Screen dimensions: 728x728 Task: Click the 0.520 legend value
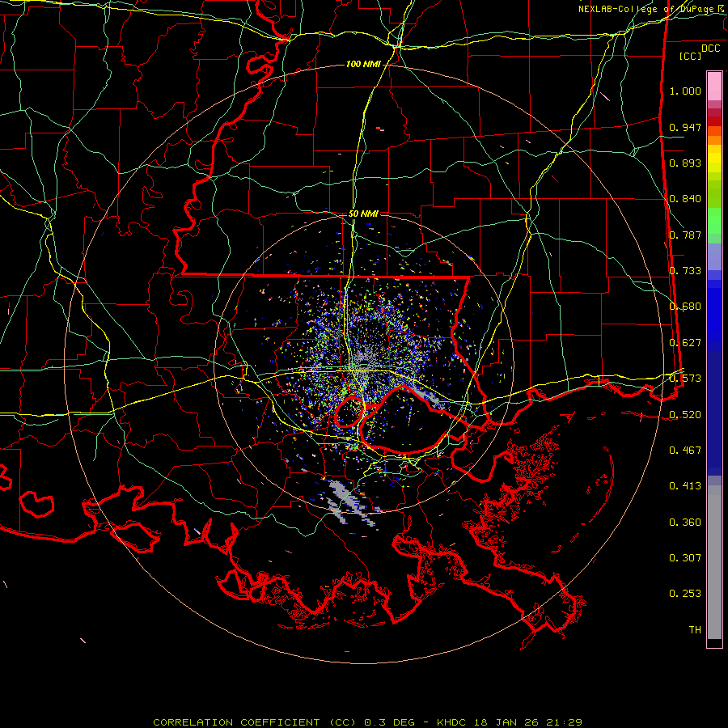[x=685, y=415]
